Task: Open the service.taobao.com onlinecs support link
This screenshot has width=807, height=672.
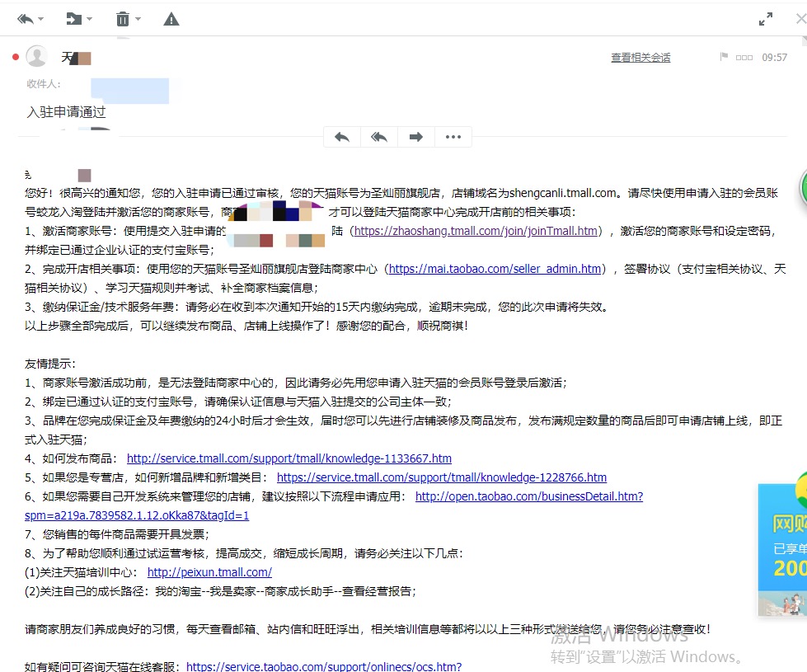Action: pos(324,666)
